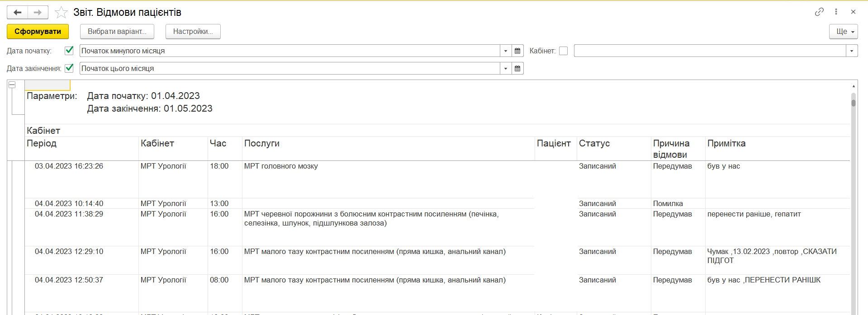Enable the Кабінет filter checkbox
This screenshot has width=868, height=315.
[563, 51]
